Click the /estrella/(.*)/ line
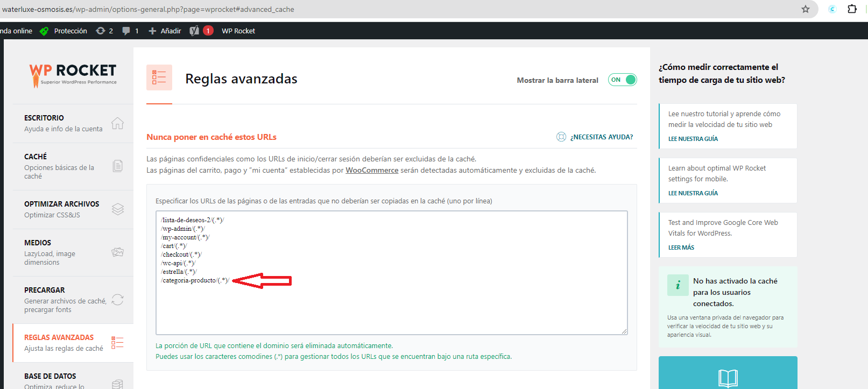The width and height of the screenshot is (868, 389). pyautogui.click(x=179, y=272)
